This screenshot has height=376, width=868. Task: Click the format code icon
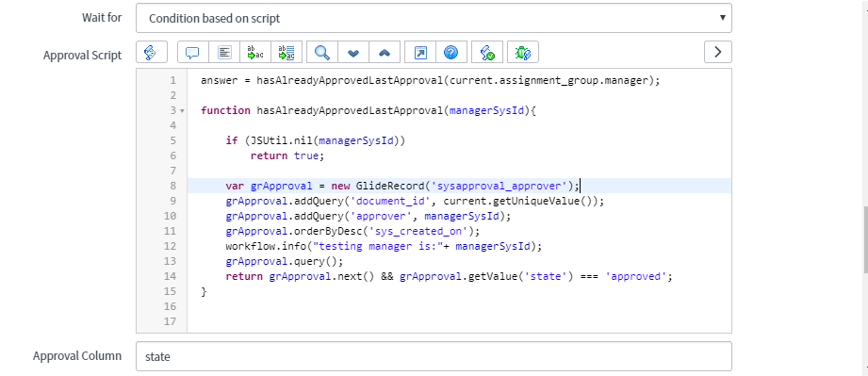224,52
